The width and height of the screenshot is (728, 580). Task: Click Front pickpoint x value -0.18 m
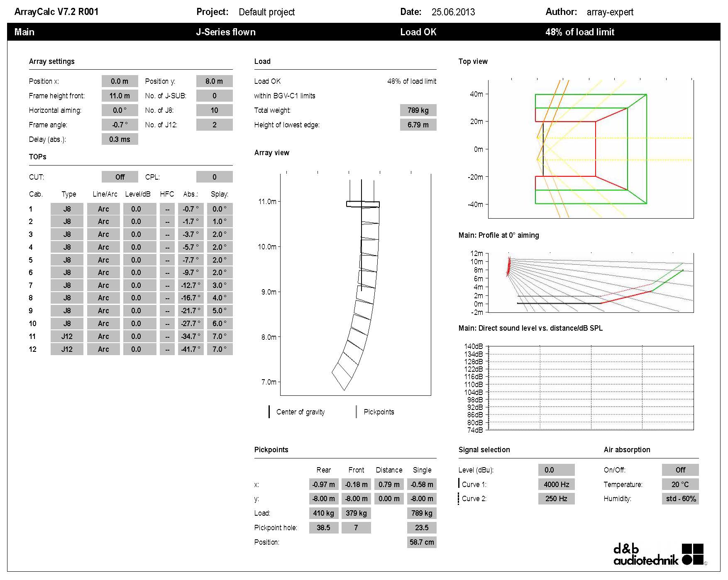click(356, 485)
